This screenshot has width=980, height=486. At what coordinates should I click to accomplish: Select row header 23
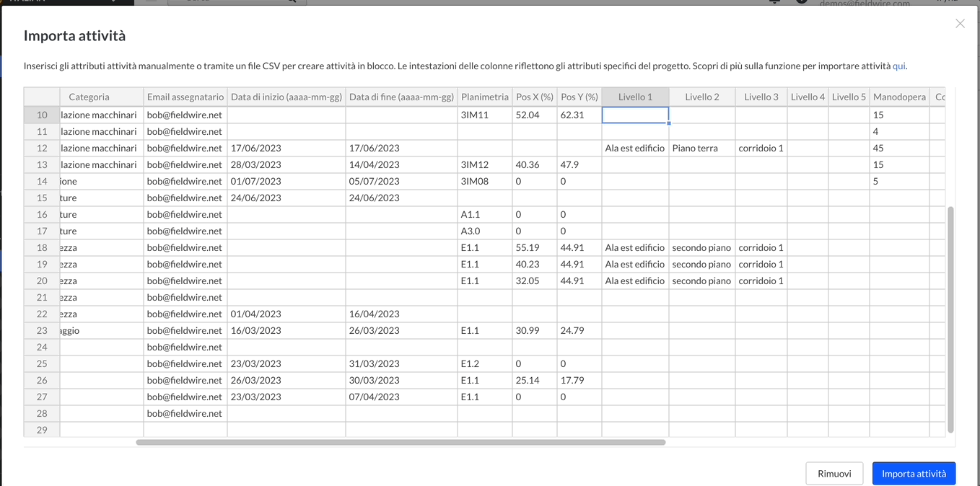(x=42, y=330)
